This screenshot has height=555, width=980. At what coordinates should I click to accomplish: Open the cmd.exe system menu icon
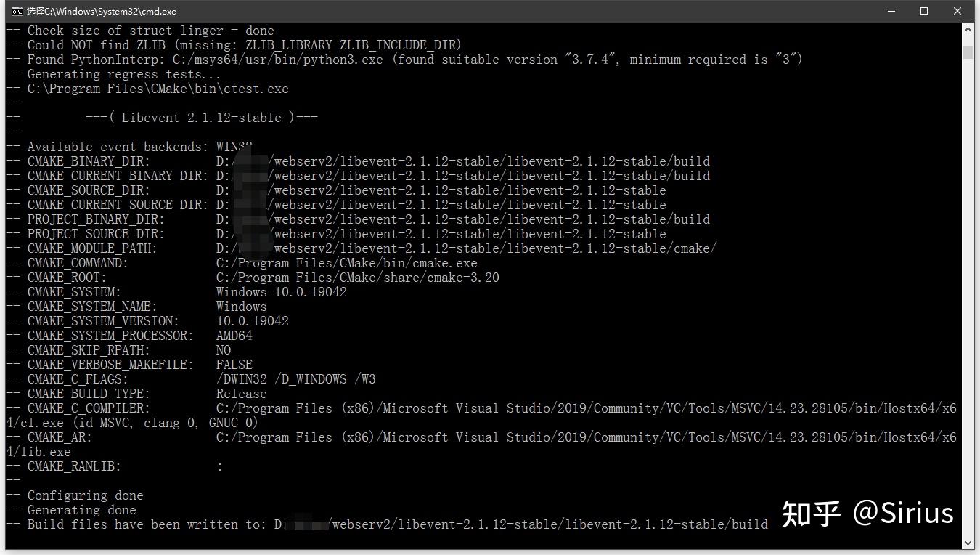(16, 11)
